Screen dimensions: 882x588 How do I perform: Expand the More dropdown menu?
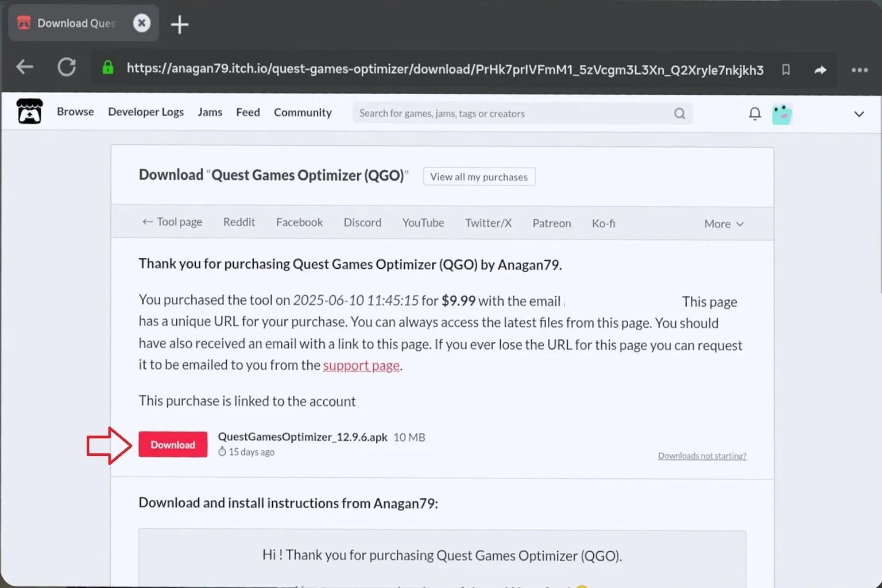724,224
